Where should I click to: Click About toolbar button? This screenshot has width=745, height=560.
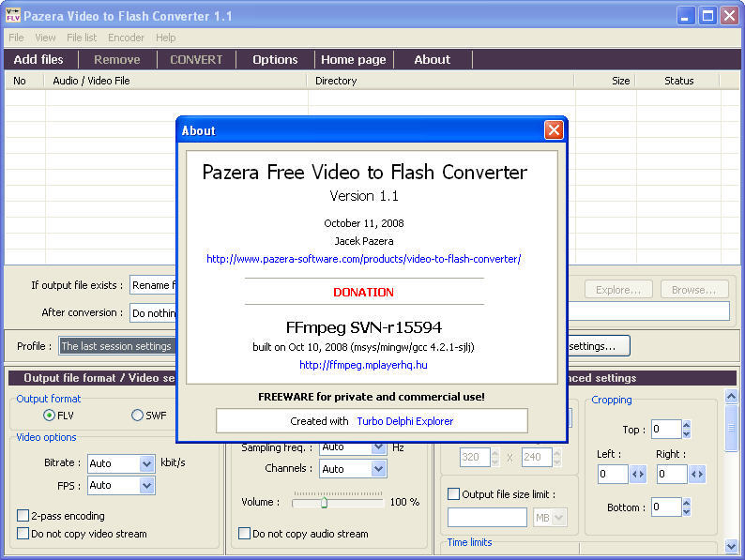[x=433, y=59]
